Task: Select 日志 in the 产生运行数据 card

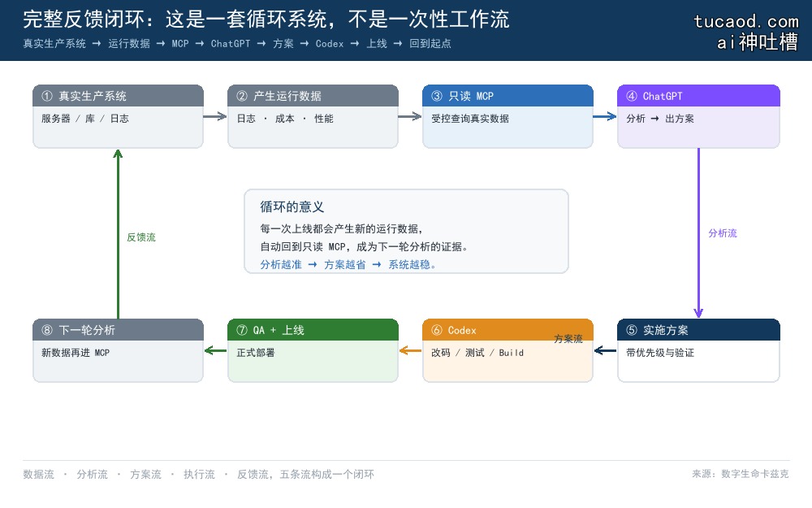Action: pos(246,119)
